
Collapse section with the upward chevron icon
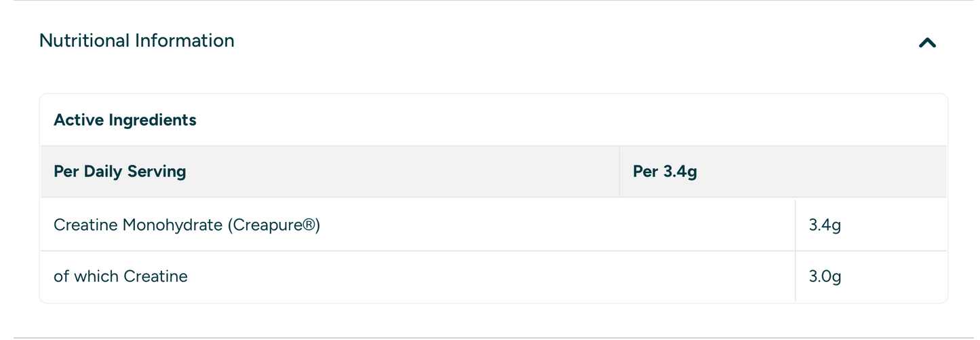927,43
